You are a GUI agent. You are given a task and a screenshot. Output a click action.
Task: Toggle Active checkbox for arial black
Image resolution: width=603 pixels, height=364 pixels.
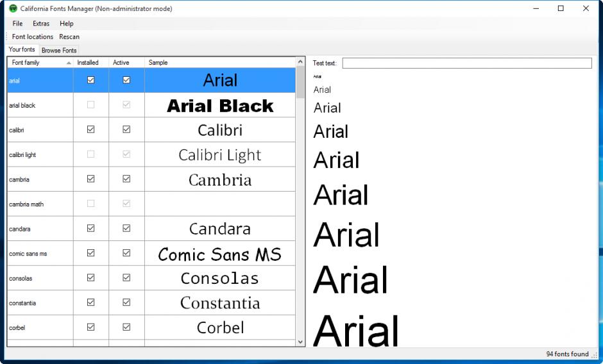126,104
